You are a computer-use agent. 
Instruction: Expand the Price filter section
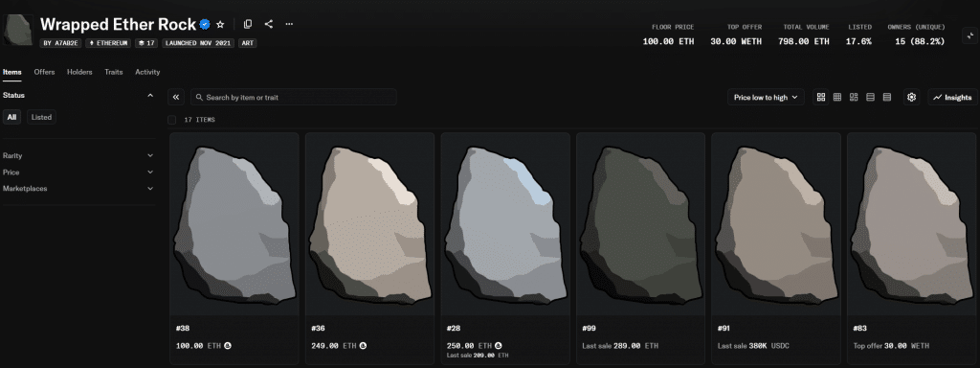pyautogui.click(x=78, y=172)
